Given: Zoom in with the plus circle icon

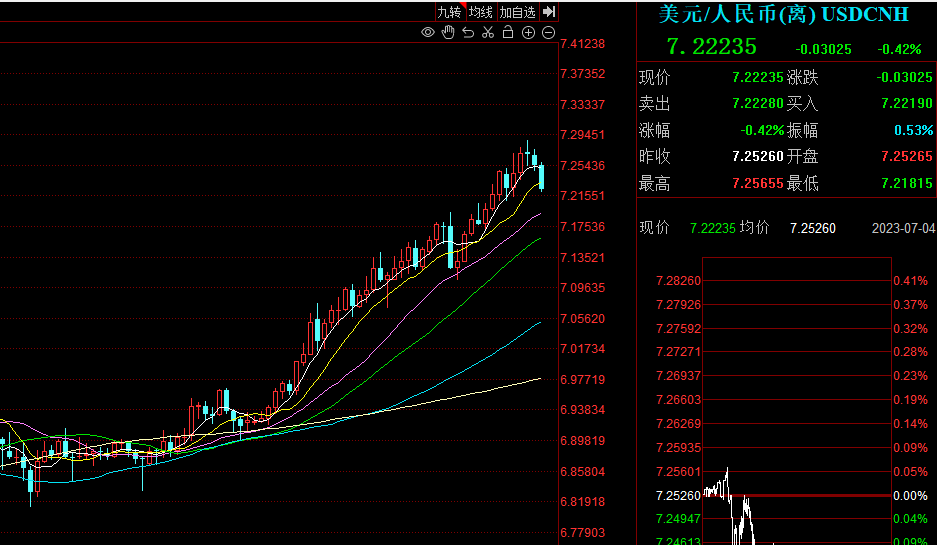Looking at the screenshot, I should click(x=528, y=32).
